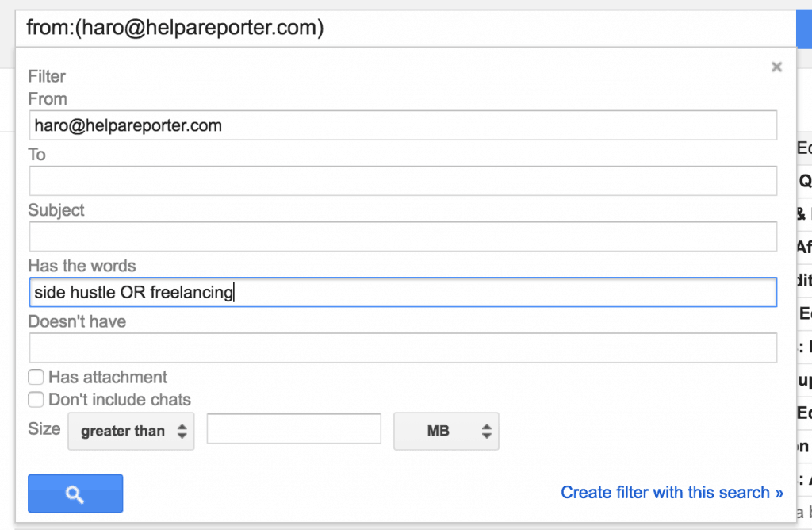The height and width of the screenshot is (530, 812).
Task: Click the empty size value box
Action: [293, 428]
